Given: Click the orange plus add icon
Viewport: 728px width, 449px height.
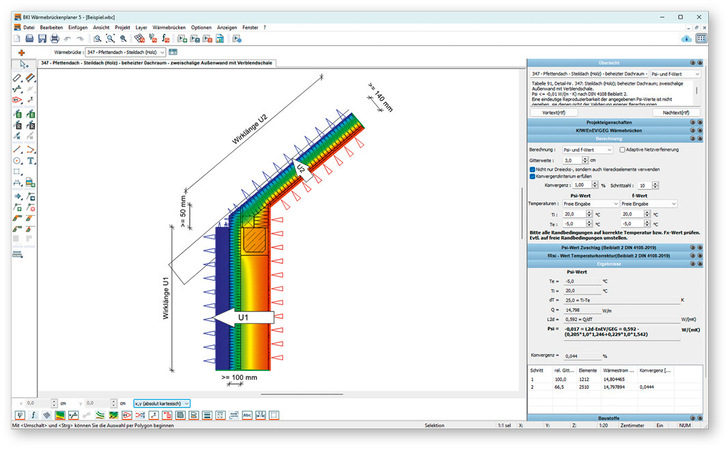Looking at the screenshot, I should click(x=21, y=51).
